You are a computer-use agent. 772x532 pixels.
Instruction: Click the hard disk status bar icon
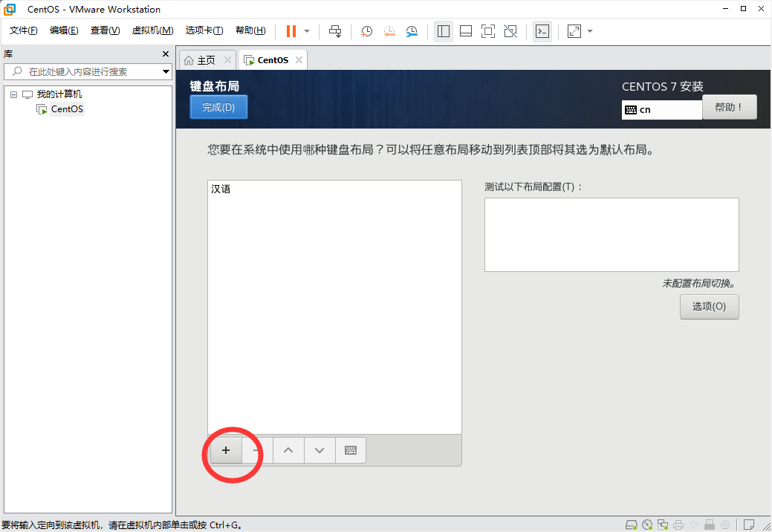631,525
